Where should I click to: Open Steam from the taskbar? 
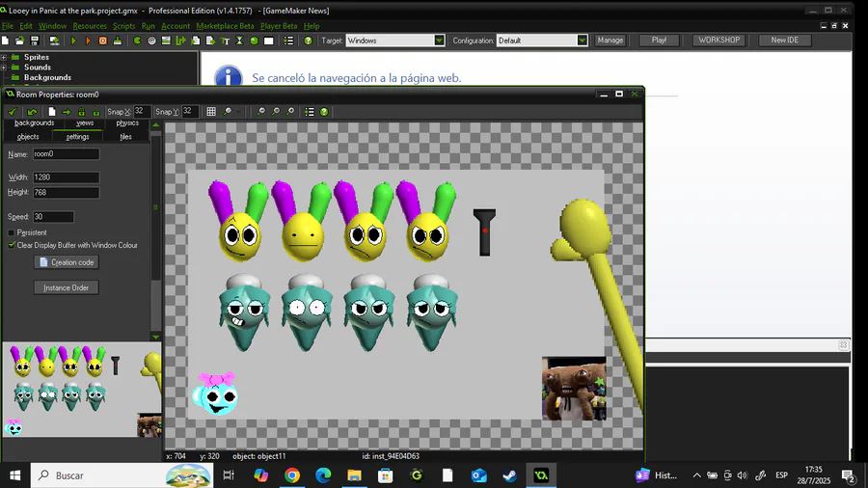[x=510, y=475]
